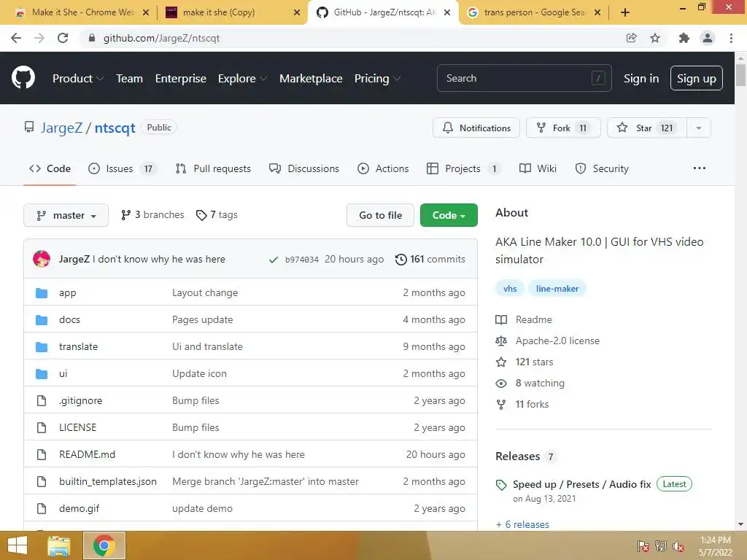
Task: Click the page vertical scrollbar thumb
Action: (740, 75)
